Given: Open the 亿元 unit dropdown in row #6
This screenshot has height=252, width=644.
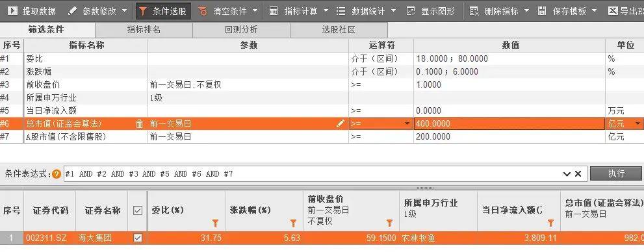Looking at the screenshot, I should [x=638, y=123].
